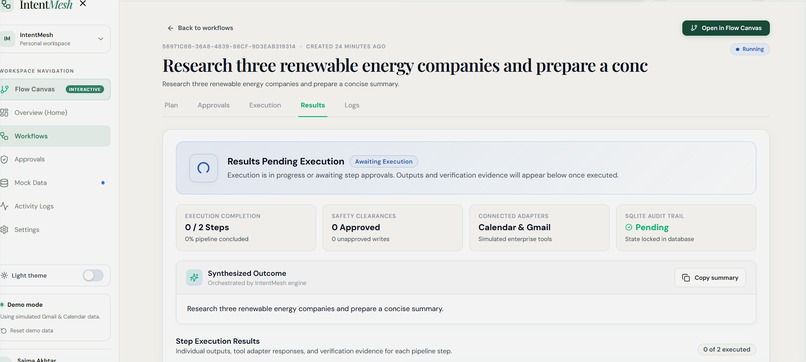This screenshot has width=806, height=362.
Task: Click the synthesized outcome summary text
Action: (315, 309)
